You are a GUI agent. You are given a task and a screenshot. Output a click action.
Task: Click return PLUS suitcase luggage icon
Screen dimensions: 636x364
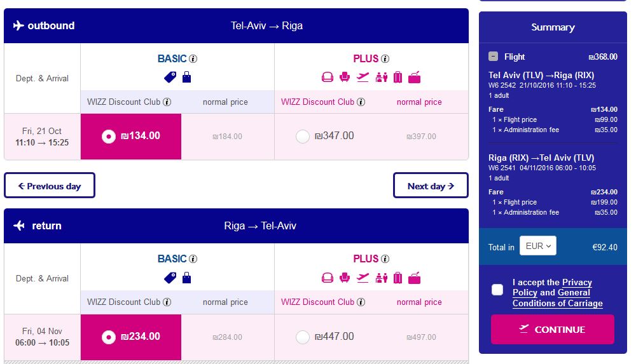[398, 278]
